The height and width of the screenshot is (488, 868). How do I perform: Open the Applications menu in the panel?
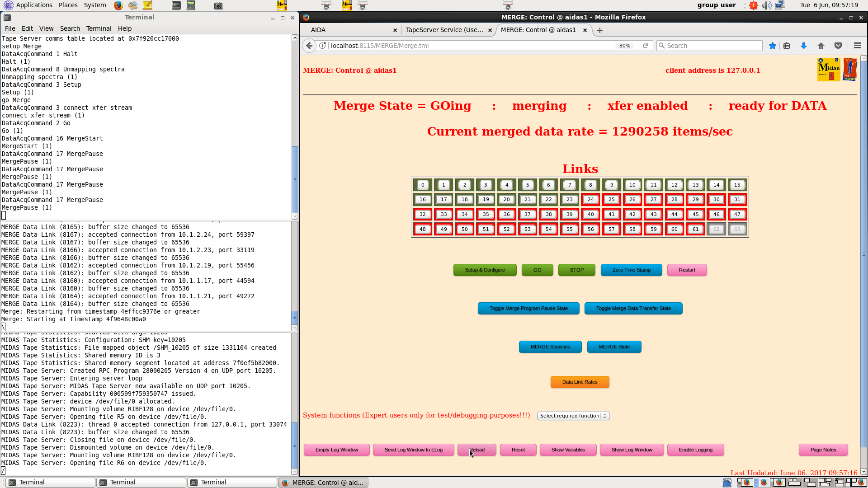(x=34, y=5)
